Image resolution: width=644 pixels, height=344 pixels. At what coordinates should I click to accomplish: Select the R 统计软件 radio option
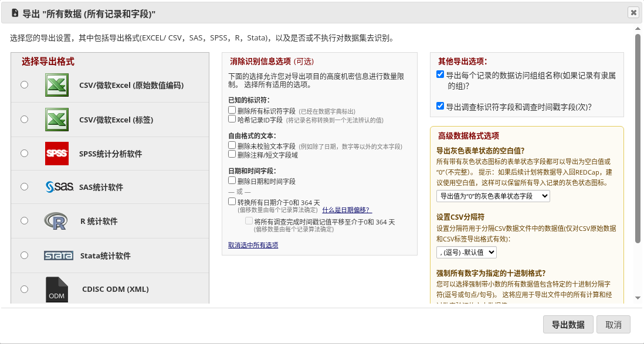pyautogui.click(x=25, y=221)
